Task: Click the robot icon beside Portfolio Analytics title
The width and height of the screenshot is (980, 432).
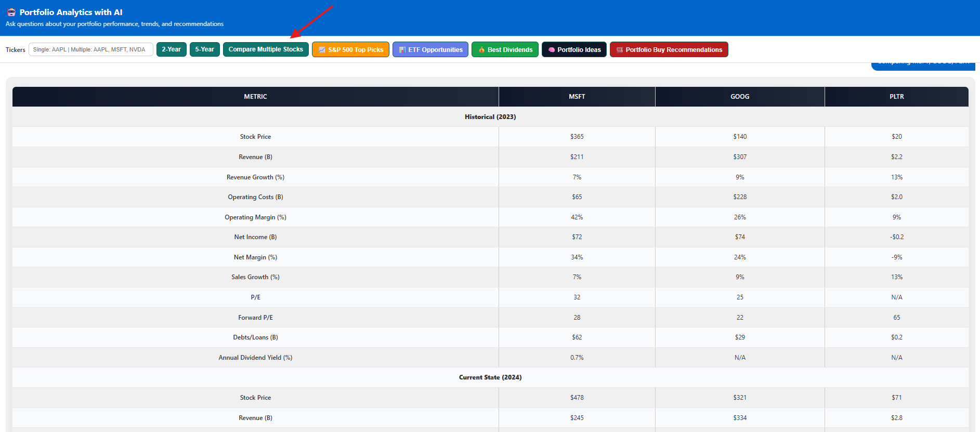Action: (11, 12)
